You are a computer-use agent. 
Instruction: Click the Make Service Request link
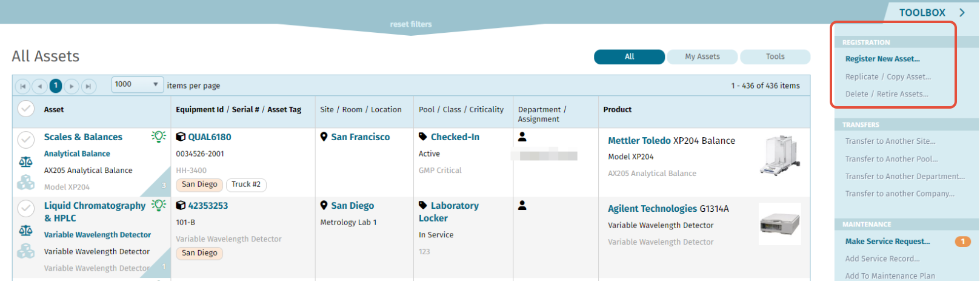(887, 242)
